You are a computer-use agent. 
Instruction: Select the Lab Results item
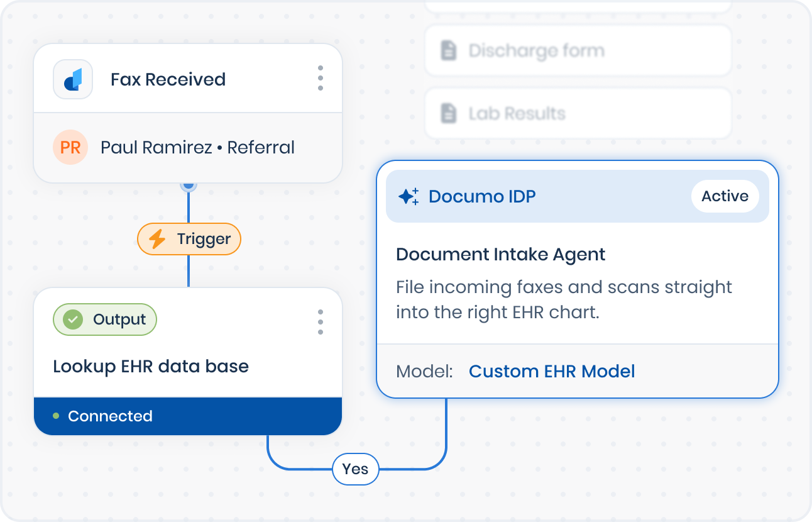[578, 114]
